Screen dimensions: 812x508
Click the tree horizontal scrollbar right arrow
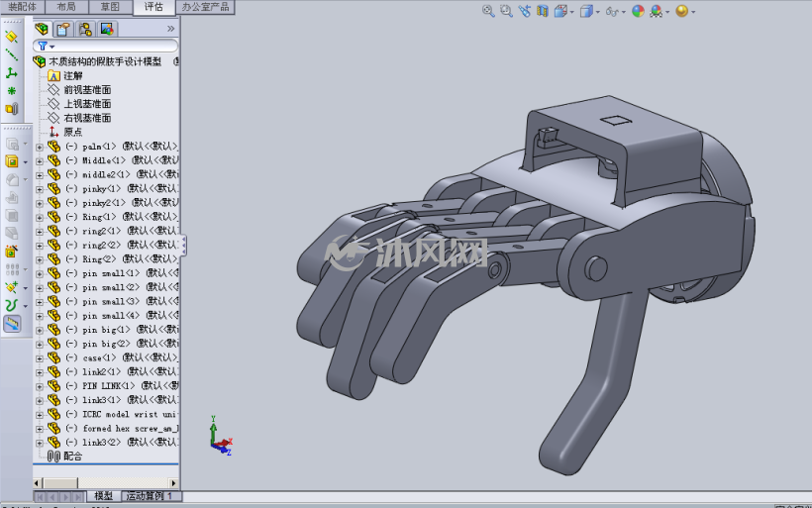(x=174, y=483)
